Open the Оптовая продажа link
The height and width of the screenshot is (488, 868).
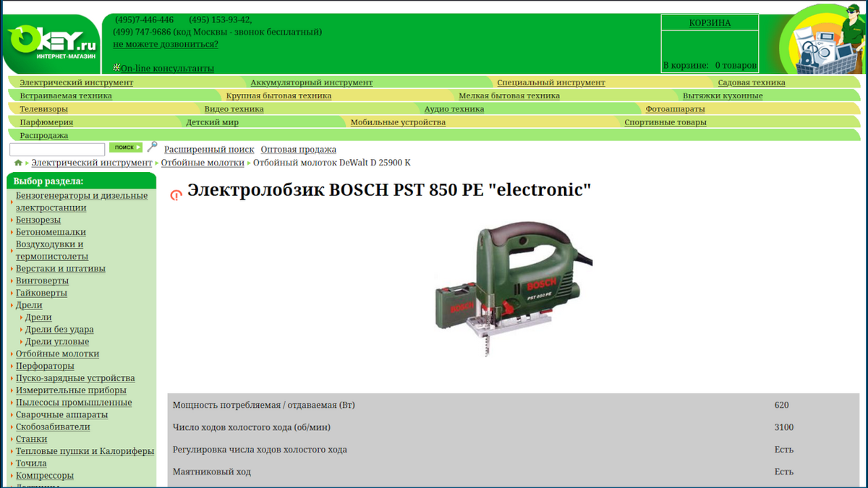[298, 150]
